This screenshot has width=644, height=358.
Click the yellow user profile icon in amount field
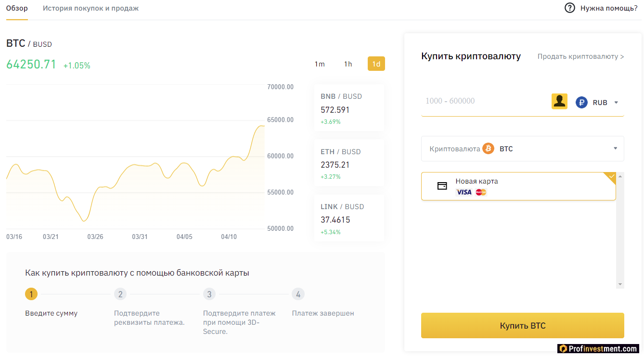point(559,101)
